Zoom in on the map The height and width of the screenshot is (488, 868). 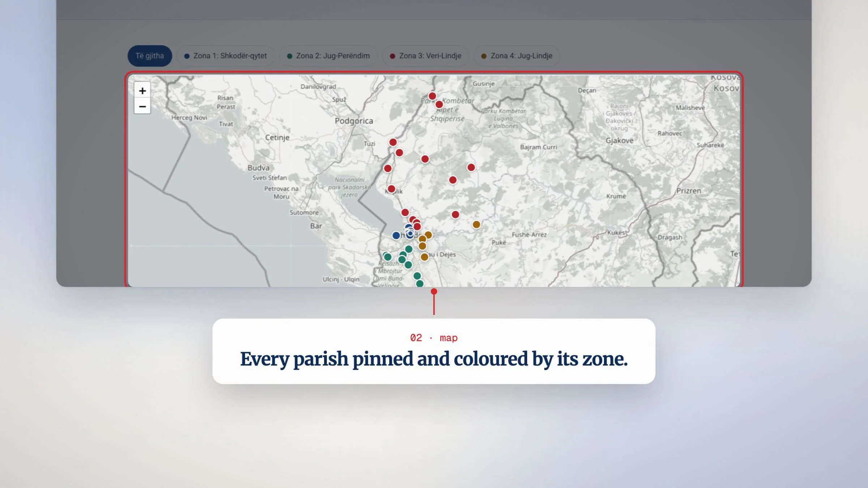click(x=142, y=90)
